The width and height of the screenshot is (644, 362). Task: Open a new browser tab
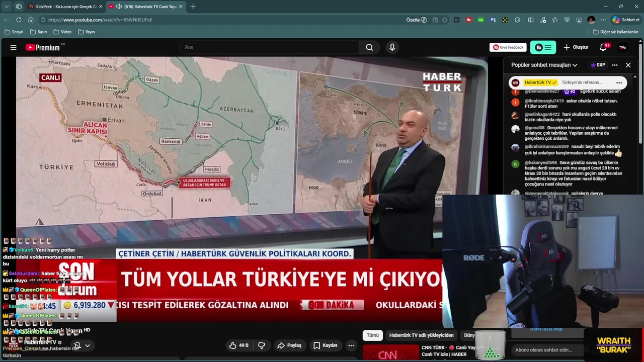tap(193, 7)
